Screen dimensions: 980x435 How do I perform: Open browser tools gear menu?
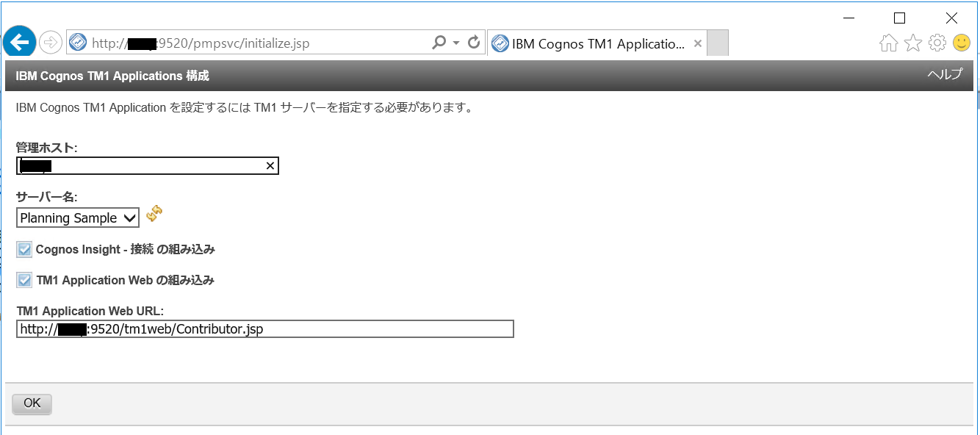[x=937, y=43]
